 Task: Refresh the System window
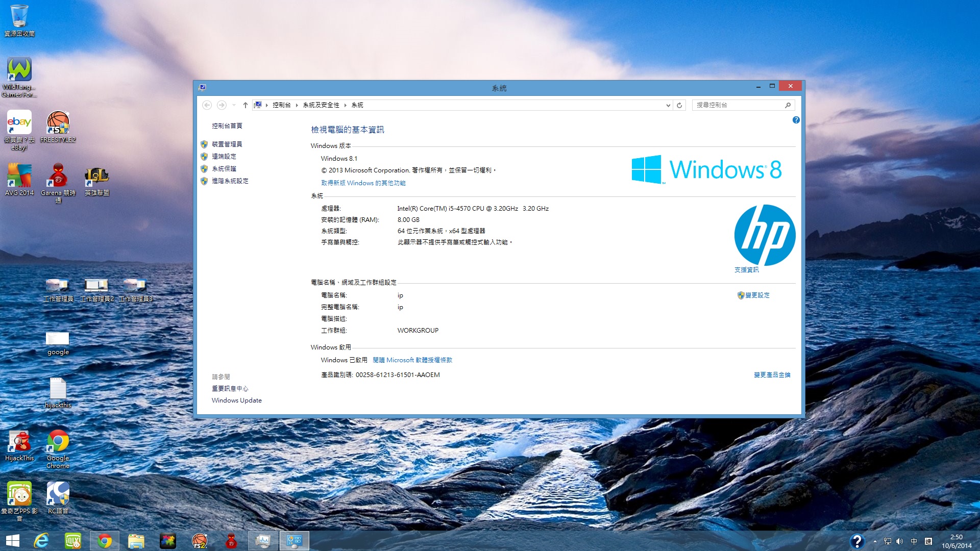(679, 105)
